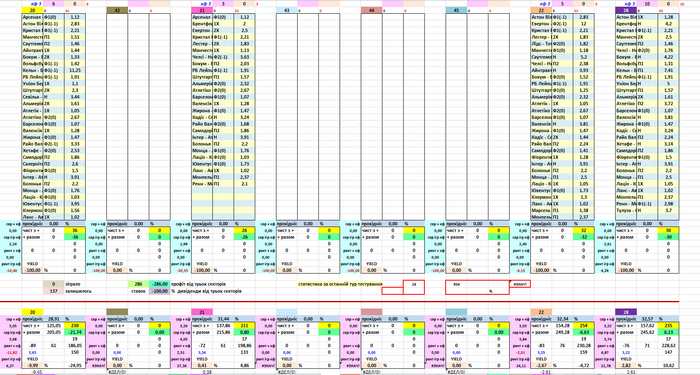Select green cell 286
This screenshot has width=700, height=375.
coord(138,284)
